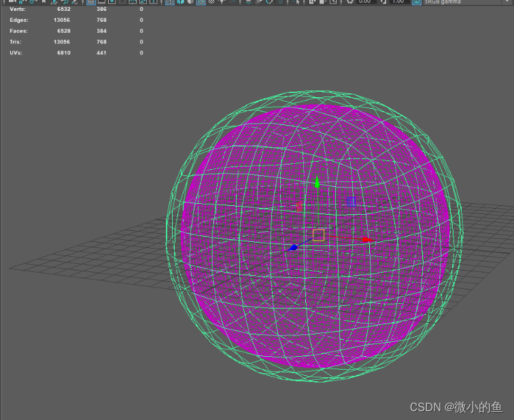Click the blue Z-axis move handle
Image resolution: width=514 pixels, height=420 pixels.
(293, 247)
